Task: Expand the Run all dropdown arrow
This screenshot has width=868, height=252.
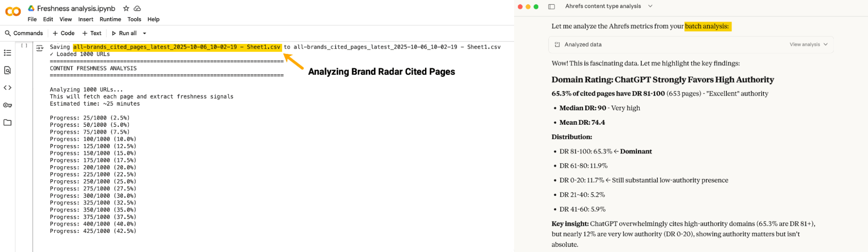Action: tap(145, 33)
